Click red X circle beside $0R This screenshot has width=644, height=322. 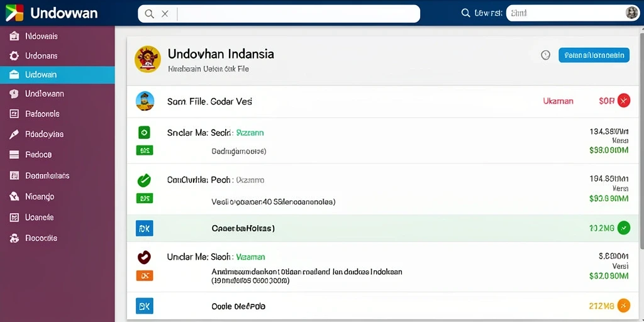click(623, 101)
